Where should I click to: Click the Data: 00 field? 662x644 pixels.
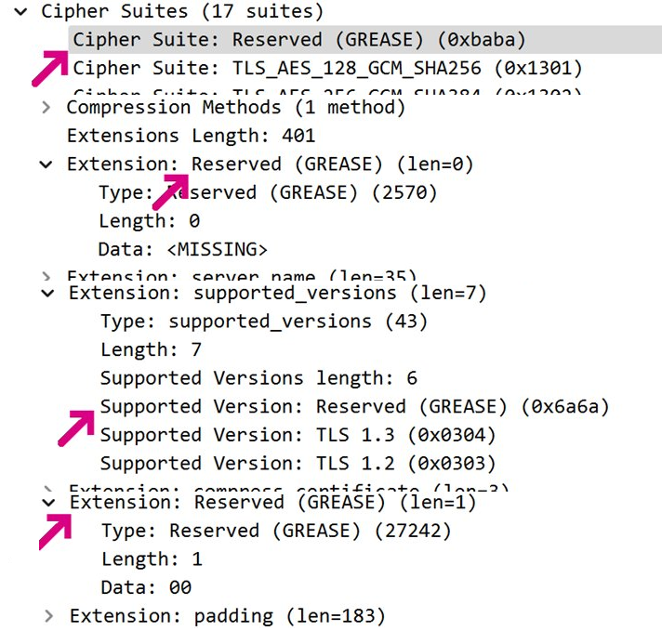pyautogui.click(x=146, y=587)
